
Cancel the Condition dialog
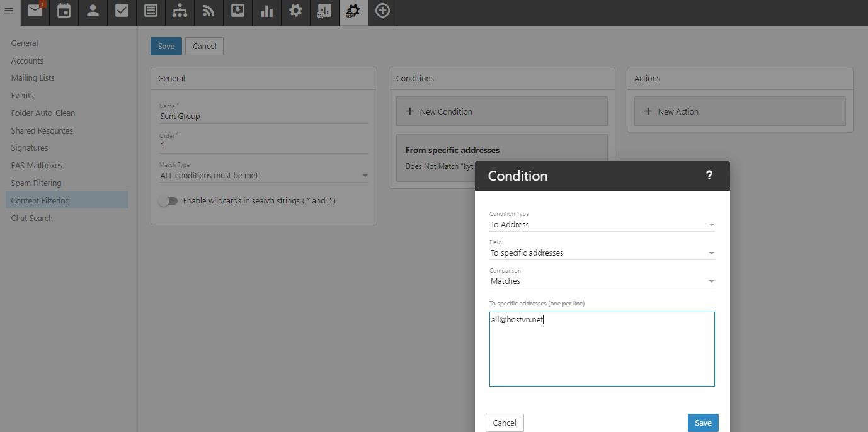tap(504, 423)
